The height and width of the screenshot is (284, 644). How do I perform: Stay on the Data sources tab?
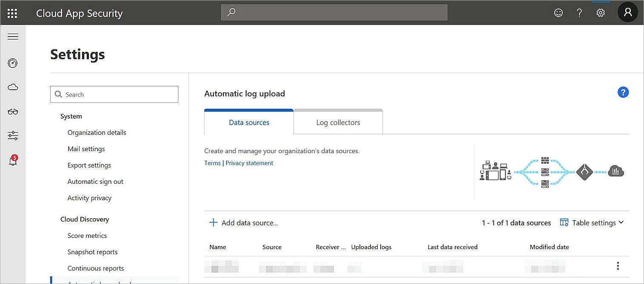[249, 122]
